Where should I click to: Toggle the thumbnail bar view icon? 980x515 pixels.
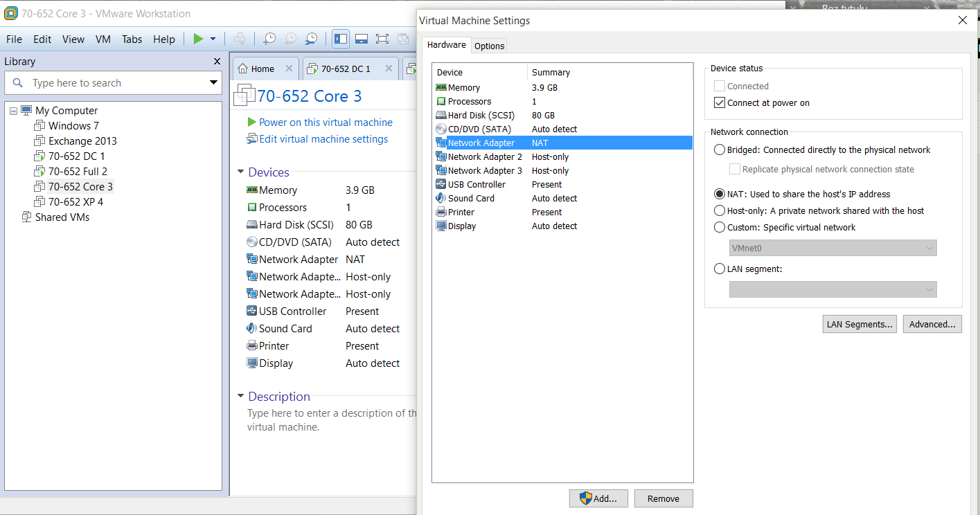click(362, 39)
